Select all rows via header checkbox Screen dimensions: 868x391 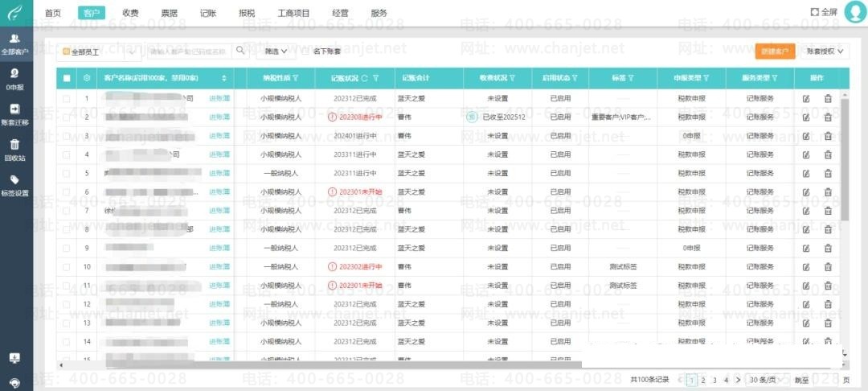pos(67,78)
